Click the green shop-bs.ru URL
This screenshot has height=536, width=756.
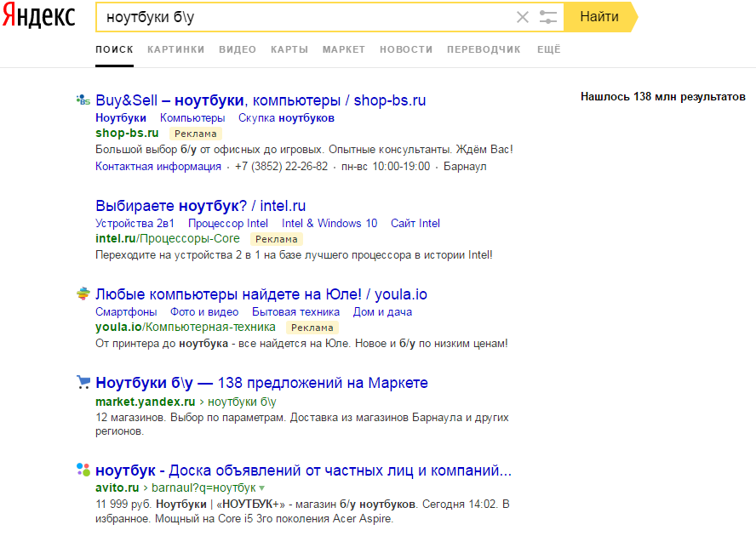pos(127,133)
